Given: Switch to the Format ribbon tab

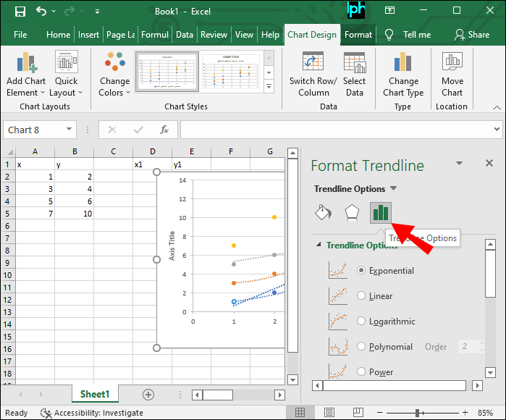Looking at the screenshot, I should [x=358, y=34].
